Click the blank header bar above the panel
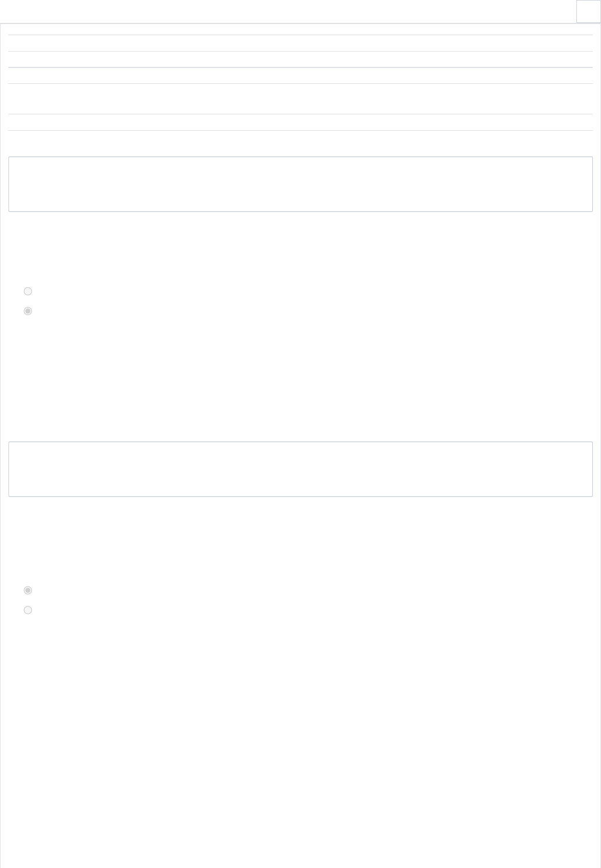 tap(288, 11)
